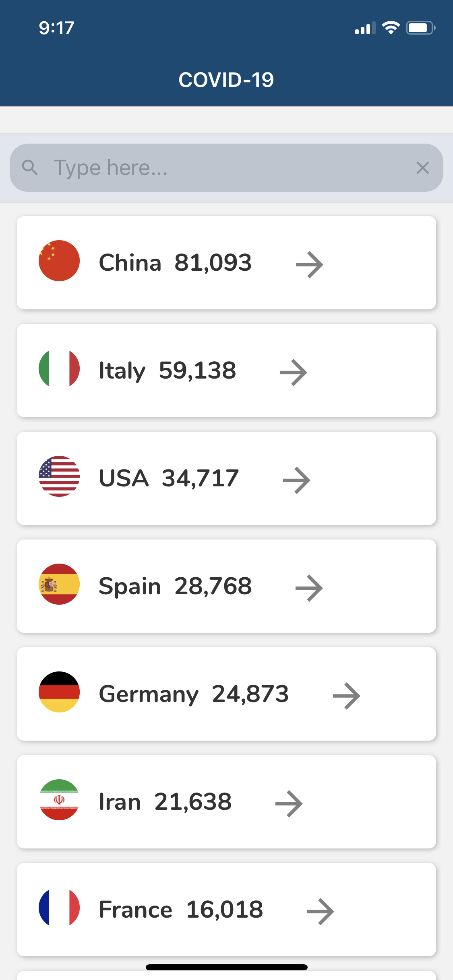Tap the China flag icon

coord(59,261)
